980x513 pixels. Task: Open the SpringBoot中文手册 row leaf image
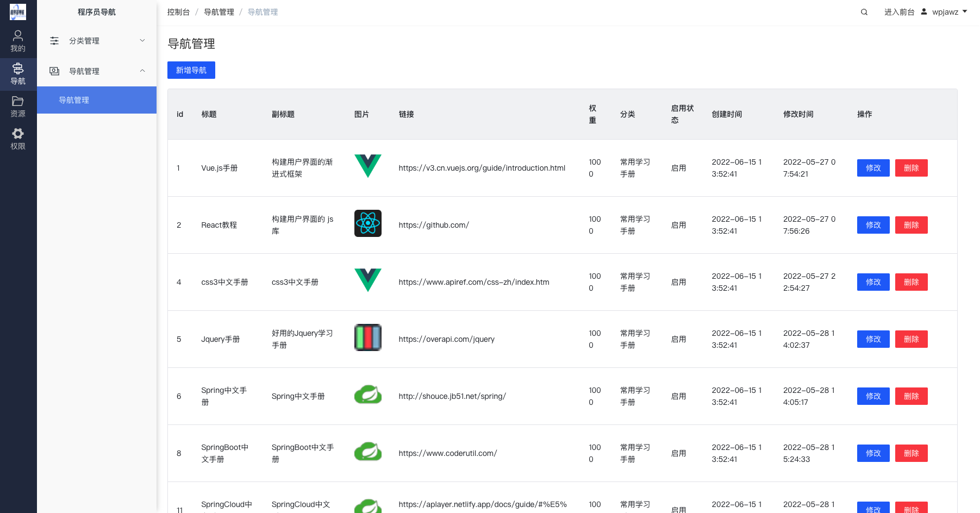[x=368, y=452]
